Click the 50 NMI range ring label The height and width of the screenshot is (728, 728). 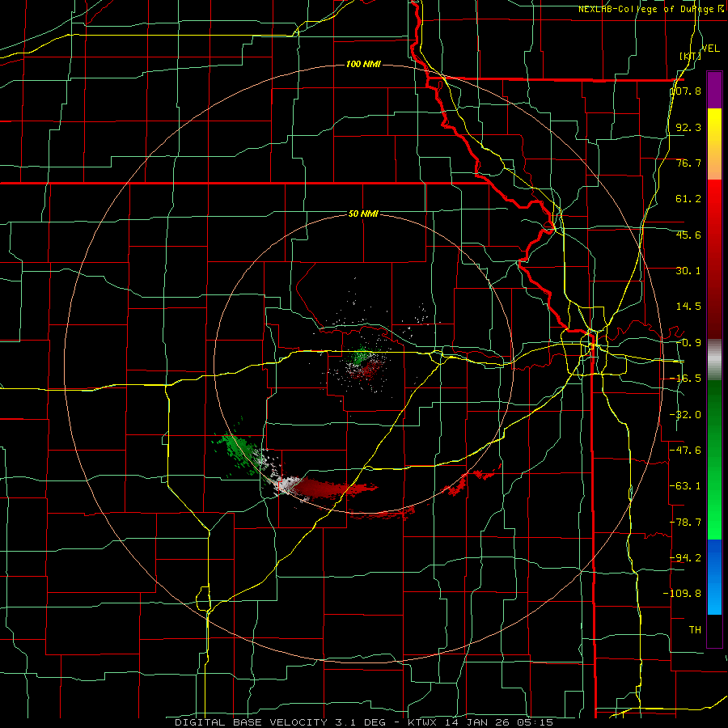click(363, 214)
